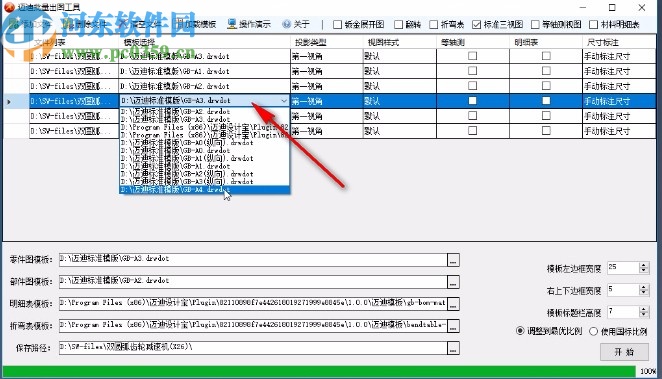The height and width of the screenshot is (379, 662).
Task: Enable the 等轴测视图 checkbox
Action: [535, 24]
